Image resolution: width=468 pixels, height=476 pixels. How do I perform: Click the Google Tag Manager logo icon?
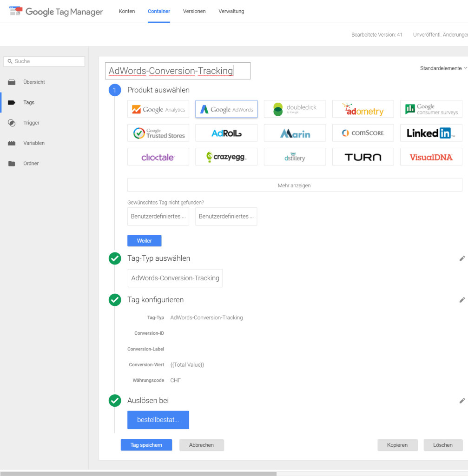tap(16, 11)
